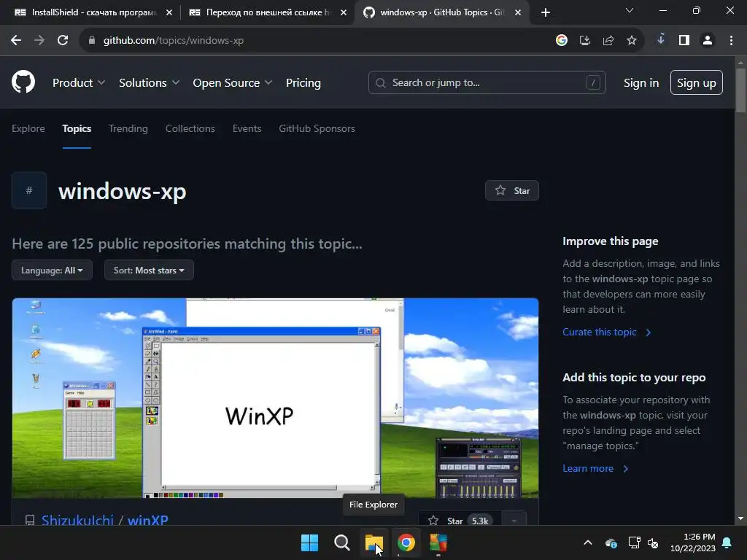The image size is (747, 560).
Task: Open the Google icon in address bar
Action: pyautogui.click(x=562, y=41)
